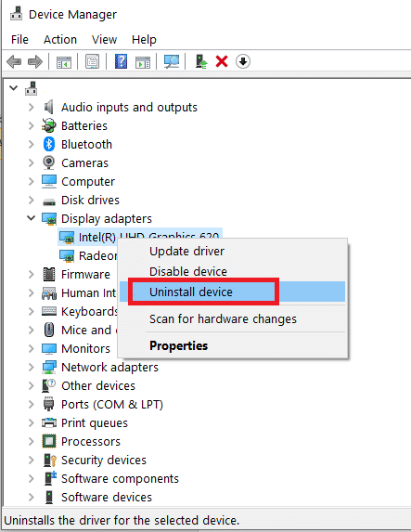The image size is (411, 532).
Task: Select the Computer category label
Action: (88, 182)
